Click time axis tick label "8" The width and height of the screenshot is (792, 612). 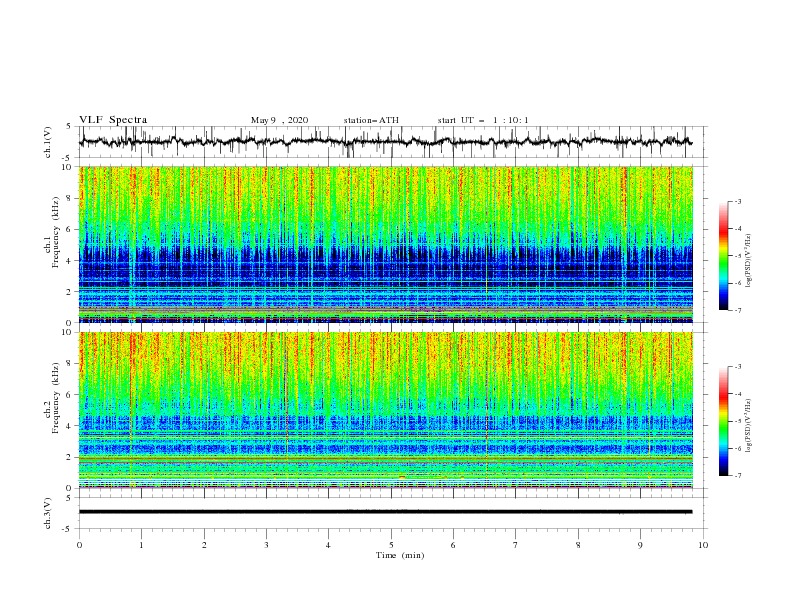pyautogui.click(x=578, y=545)
